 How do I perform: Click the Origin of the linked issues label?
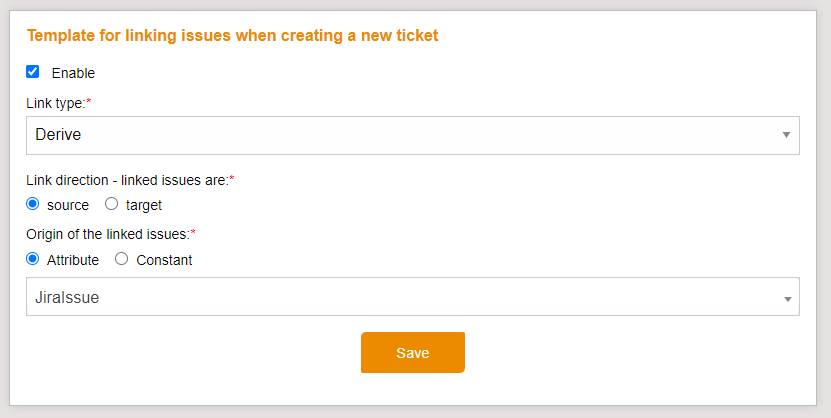(108, 234)
